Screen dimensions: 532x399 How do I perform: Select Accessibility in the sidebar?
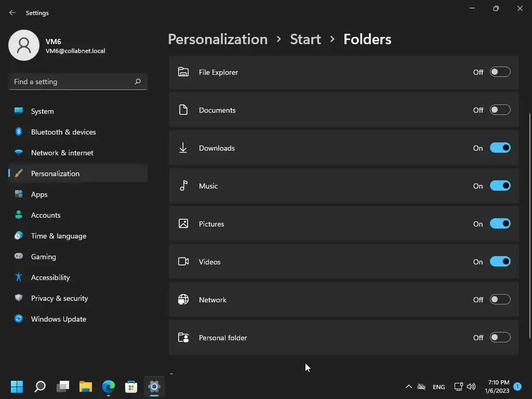coord(50,277)
